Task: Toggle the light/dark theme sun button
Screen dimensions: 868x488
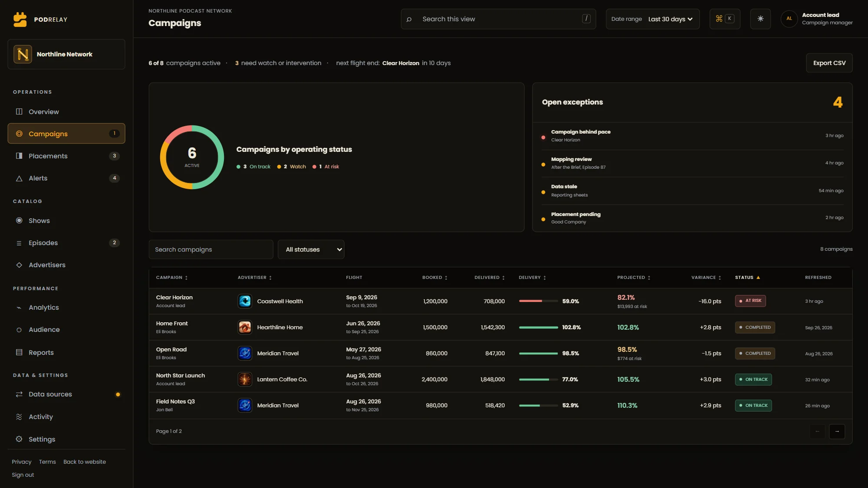Action: point(760,19)
